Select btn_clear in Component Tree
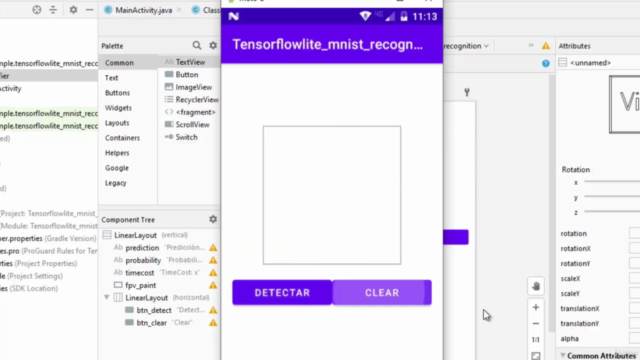This screenshot has height=360, width=640. [151, 323]
